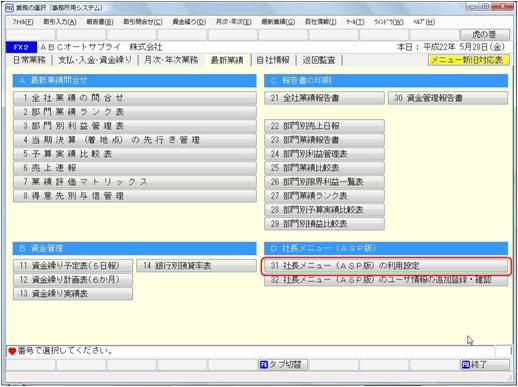Open 21 全社業績報告書
Screen dimensions: 518x387
point(324,98)
